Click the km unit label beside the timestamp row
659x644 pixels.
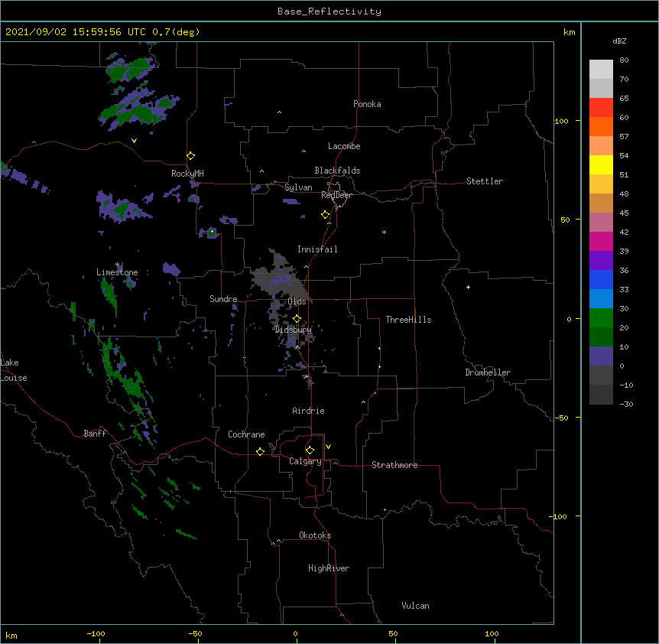click(x=570, y=32)
